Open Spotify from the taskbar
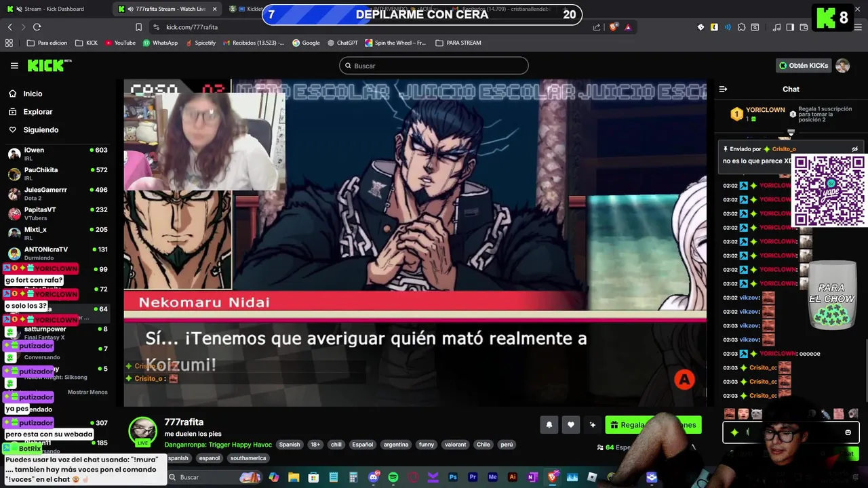 click(393, 477)
